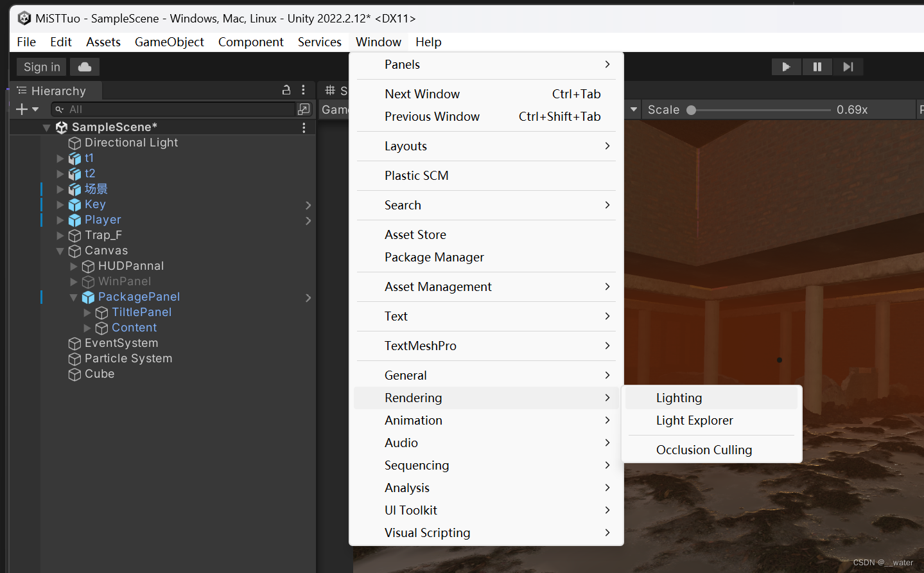The width and height of the screenshot is (924, 573).
Task: Select Package Manager from Window menu
Action: 486,257
